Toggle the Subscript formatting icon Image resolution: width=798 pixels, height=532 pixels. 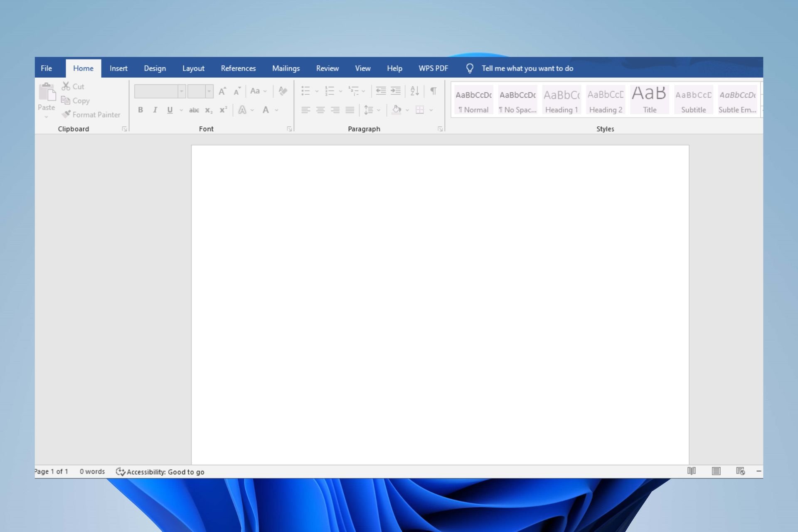pos(208,110)
